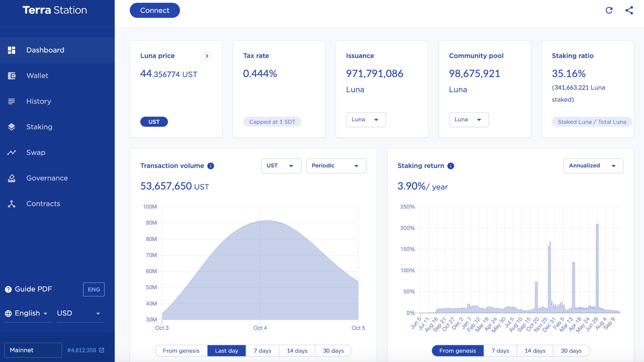Click the Governance sidebar icon

pyautogui.click(x=12, y=177)
